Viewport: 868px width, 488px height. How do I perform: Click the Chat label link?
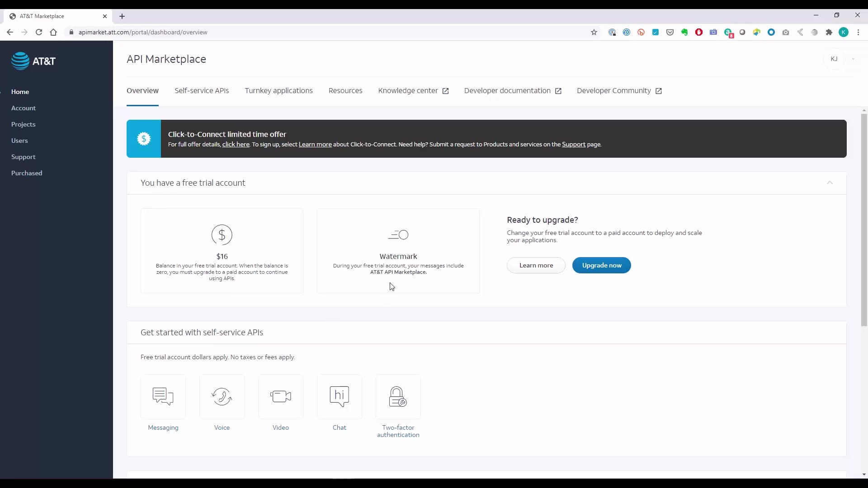(340, 427)
